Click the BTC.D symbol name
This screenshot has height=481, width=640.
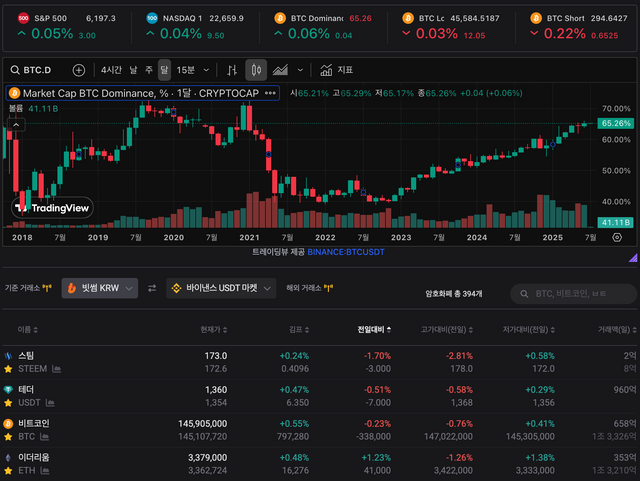(37, 70)
